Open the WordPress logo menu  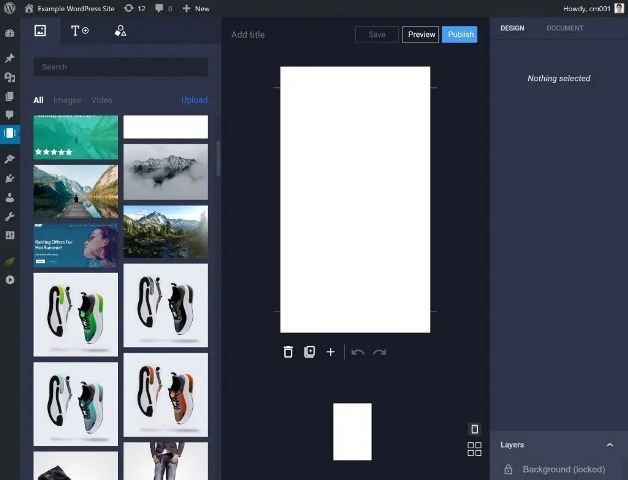[x=9, y=8]
